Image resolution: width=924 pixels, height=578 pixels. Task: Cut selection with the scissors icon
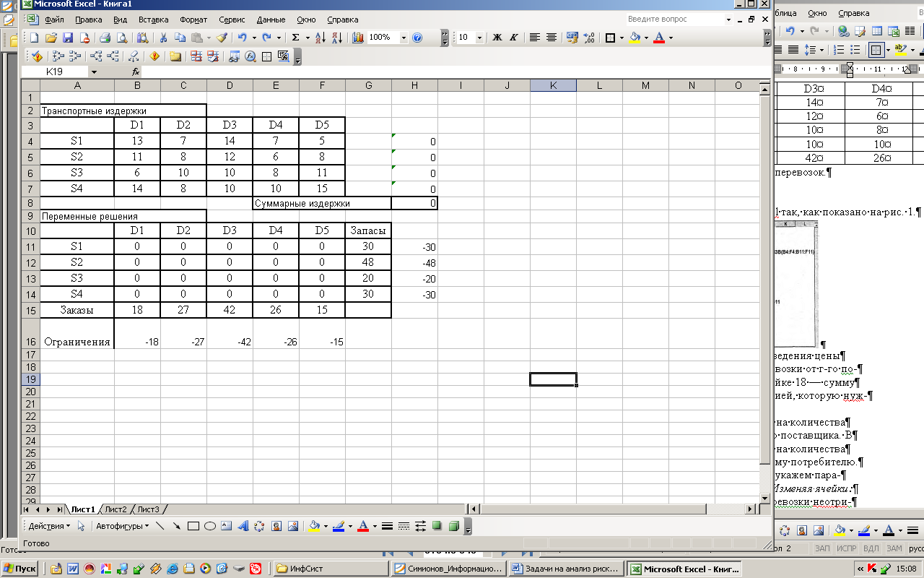(x=163, y=38)
